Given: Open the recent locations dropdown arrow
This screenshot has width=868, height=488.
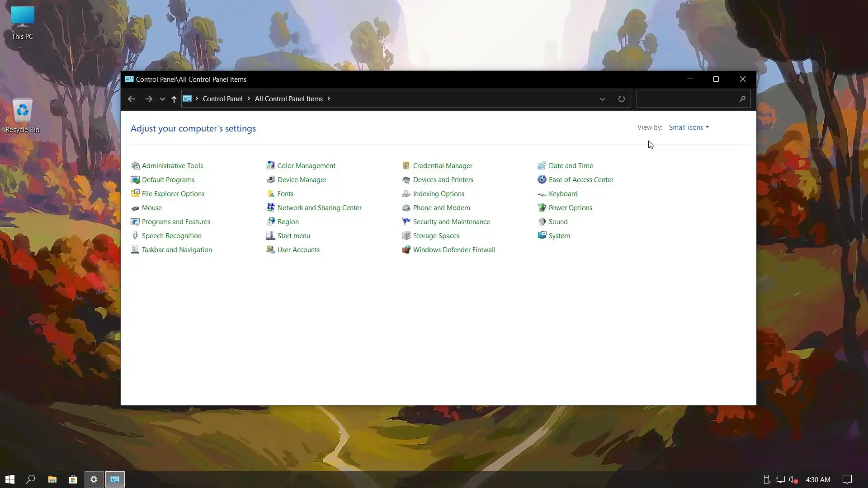Looking at the screenshot, I should [162, 99].
